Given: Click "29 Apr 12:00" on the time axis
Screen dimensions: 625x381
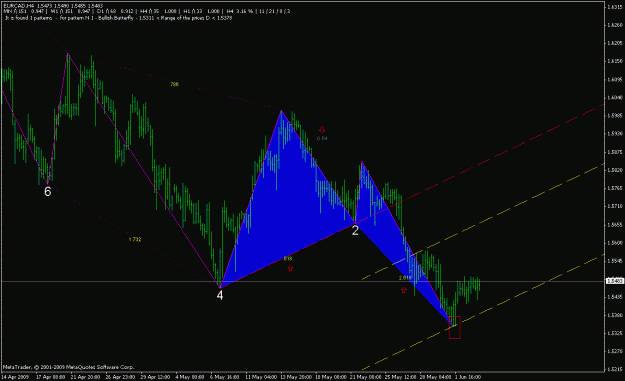Looking at the screenshot, I should 155,377.
